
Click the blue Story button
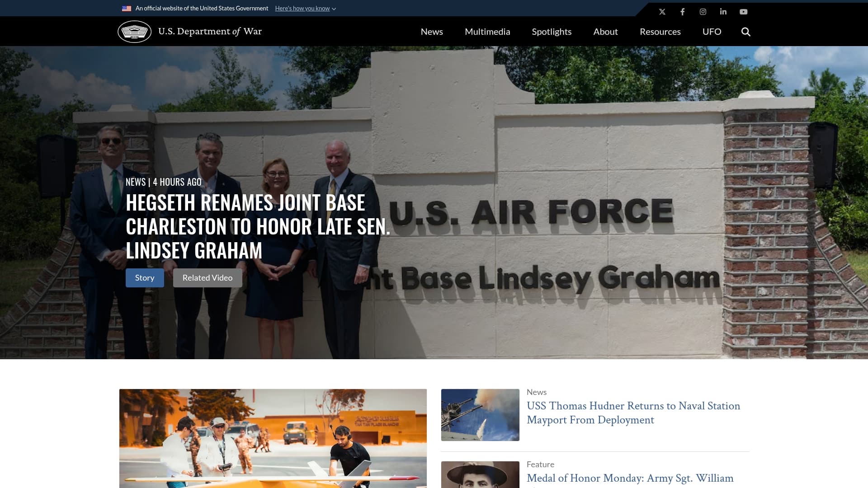click(145, 278)
